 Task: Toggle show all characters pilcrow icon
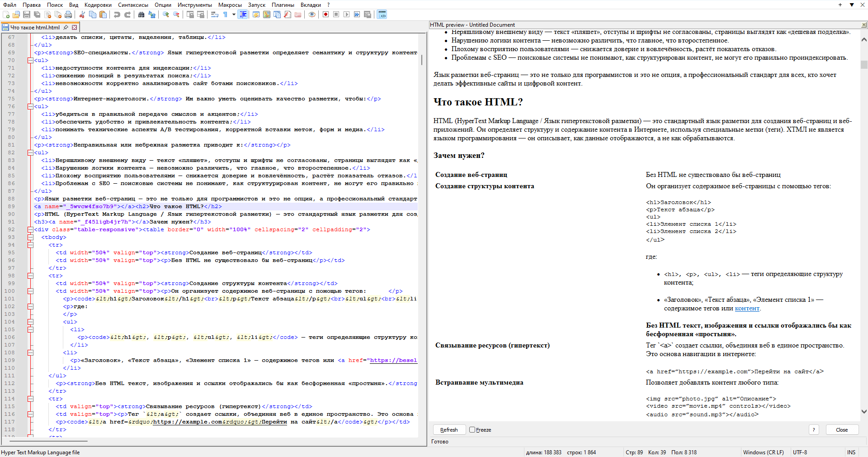click(225, 14)
